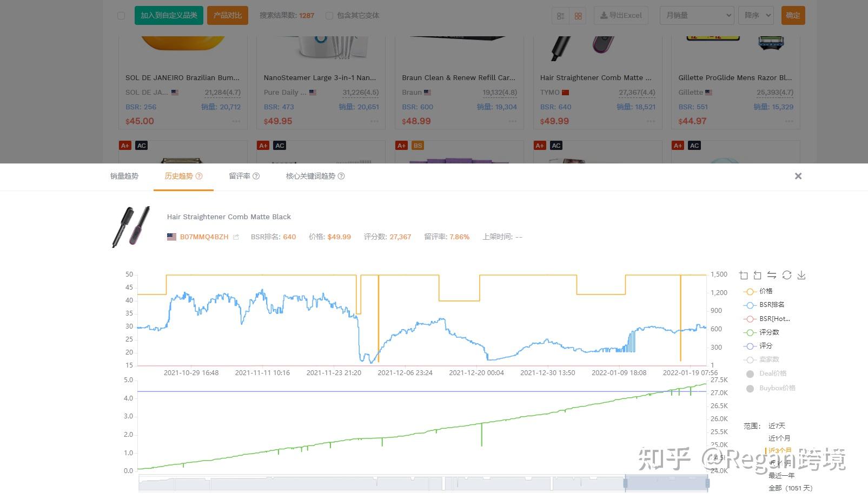The width and height of the screenshot is (868, 498).
Task: Click the 27,367(4.4) rating count on TYMO card
Action: (637, 93)
